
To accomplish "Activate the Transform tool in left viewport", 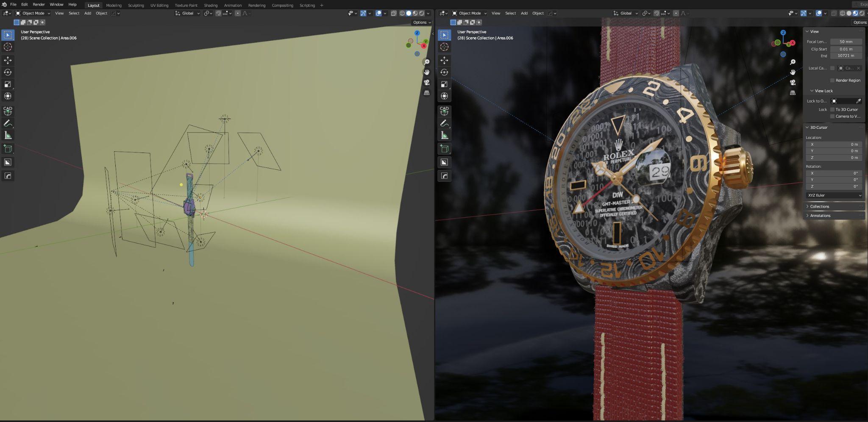I will pyautogui.click(x=8, y=96).
